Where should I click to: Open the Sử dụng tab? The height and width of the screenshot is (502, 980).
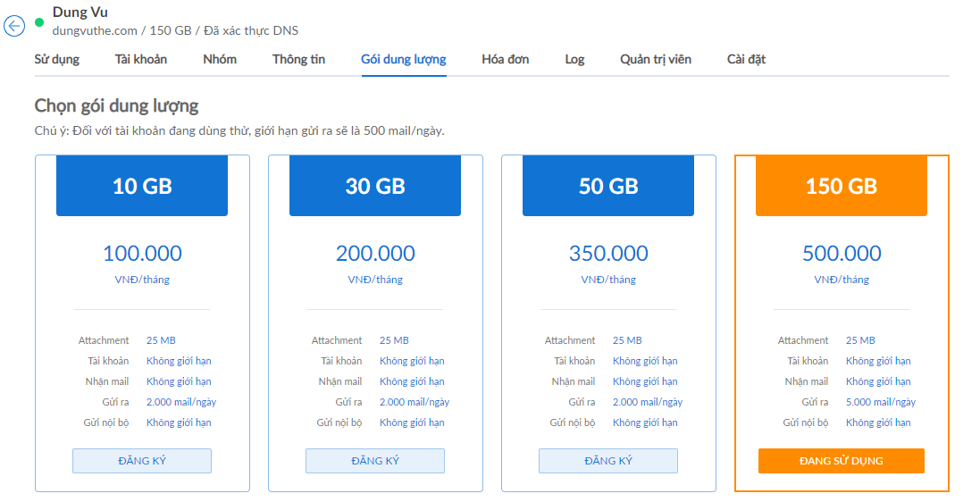[57, 59]
